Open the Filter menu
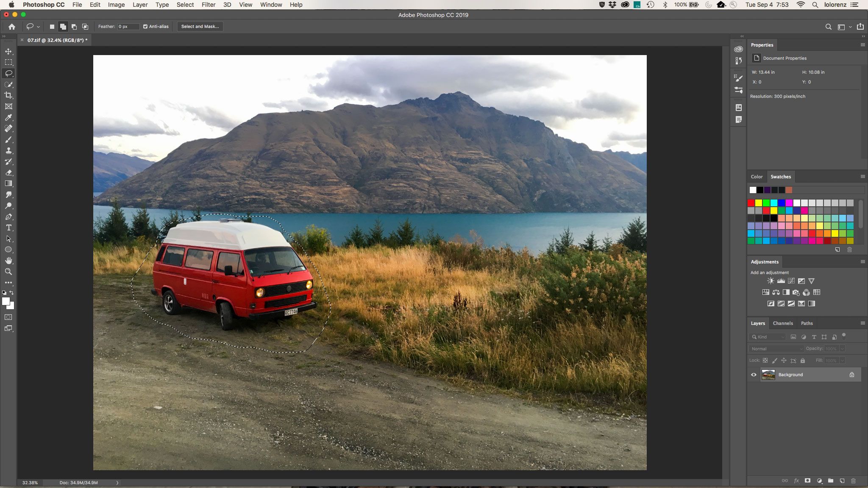868x488 pixels. tap(208, 5)
